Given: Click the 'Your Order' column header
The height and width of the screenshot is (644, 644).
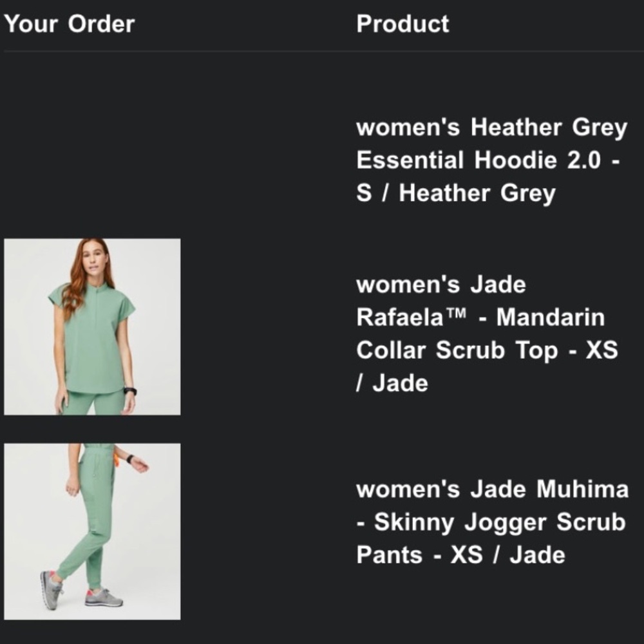Looking at the screenshot, I should tap(70, 24).
